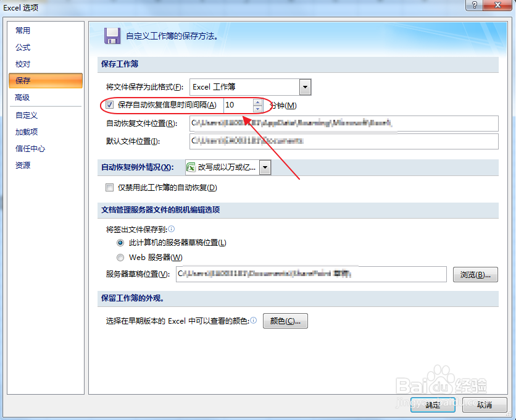Click the Excel workbook icon in dropdown
516x420 pixels.
click(191, 167)
